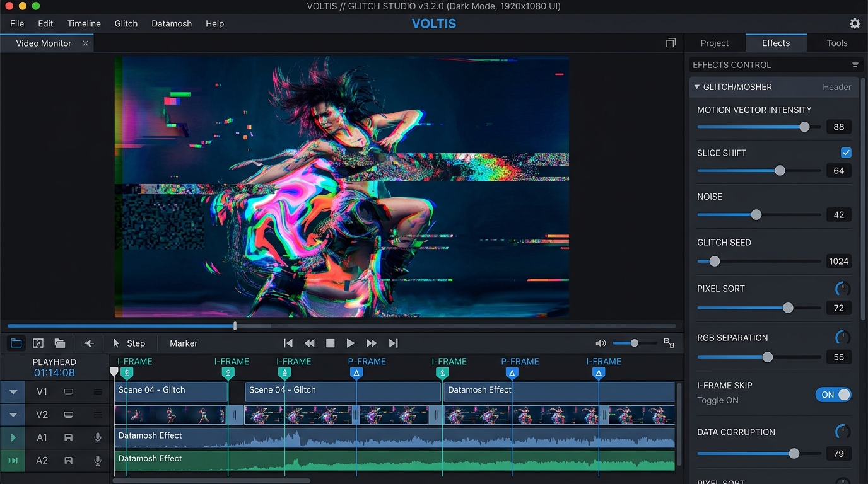This screenshot has width=868, height=484.
Task: Open the EFFECTS CONTROL panel menu
Action: click(855, 65)
